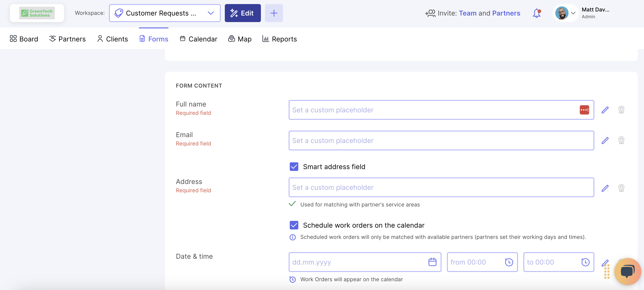Click the Email custom placeholder input

coord(441,140)
